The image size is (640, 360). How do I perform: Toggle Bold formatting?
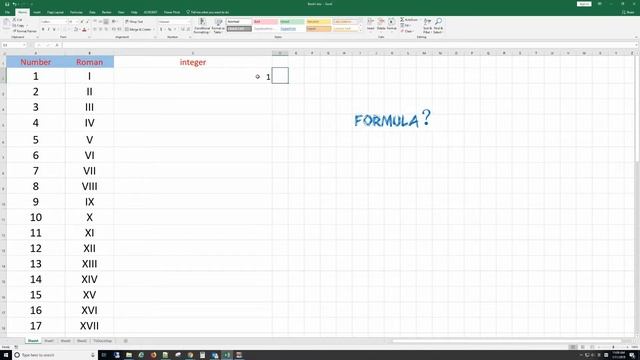(x=43, y=29)
